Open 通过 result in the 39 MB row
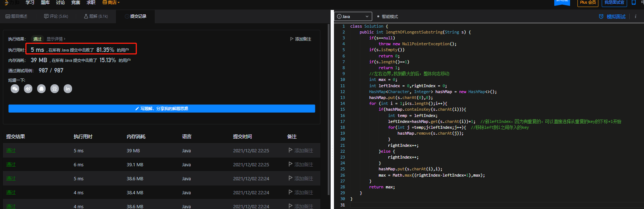The height and width of the screenshot is (209, 644). [11, 150]
